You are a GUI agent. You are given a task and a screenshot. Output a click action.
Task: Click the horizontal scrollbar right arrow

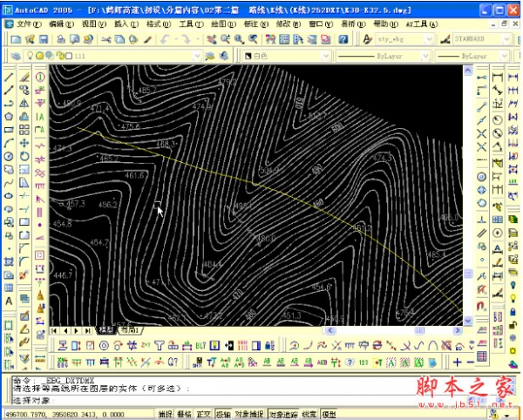(x=458, y=330)
